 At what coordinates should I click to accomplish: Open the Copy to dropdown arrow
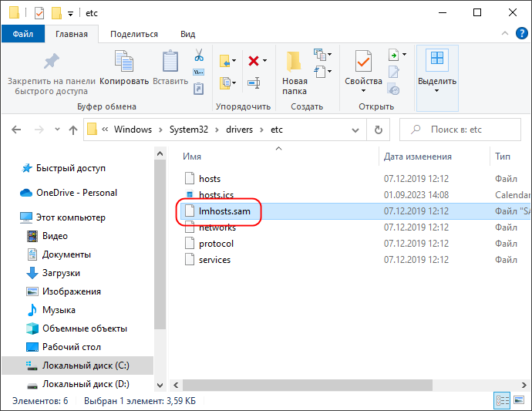pos(234,83)
